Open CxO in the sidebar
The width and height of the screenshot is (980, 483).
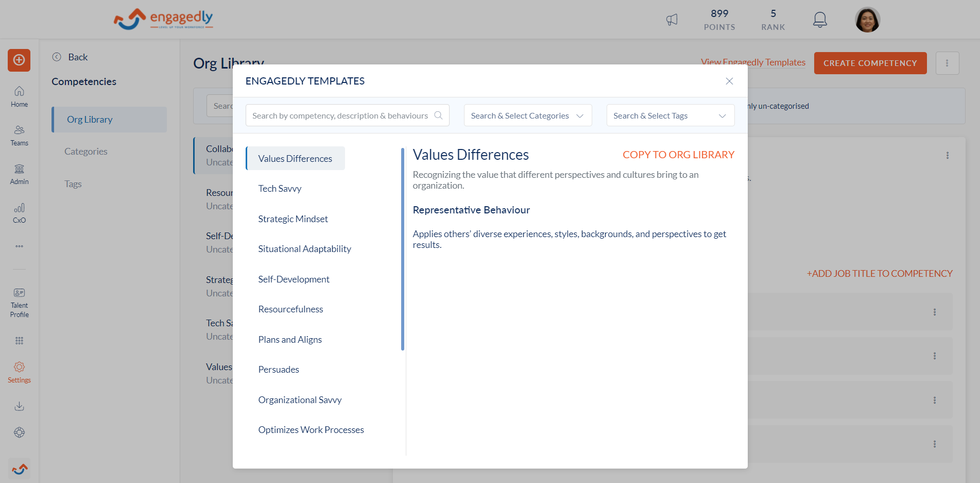[19, 213]
